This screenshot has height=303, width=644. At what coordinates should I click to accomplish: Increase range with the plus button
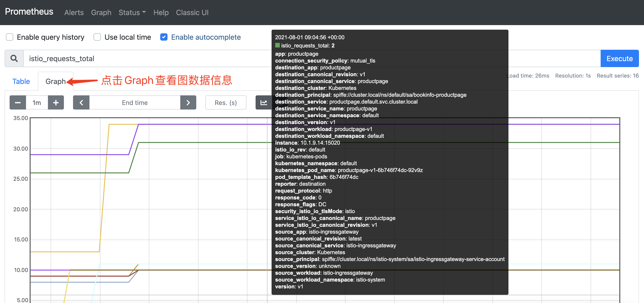click(x=56, y=102)
